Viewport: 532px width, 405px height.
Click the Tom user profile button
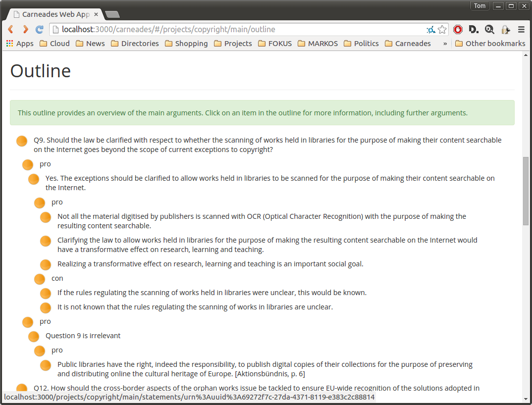click(479, 6)
